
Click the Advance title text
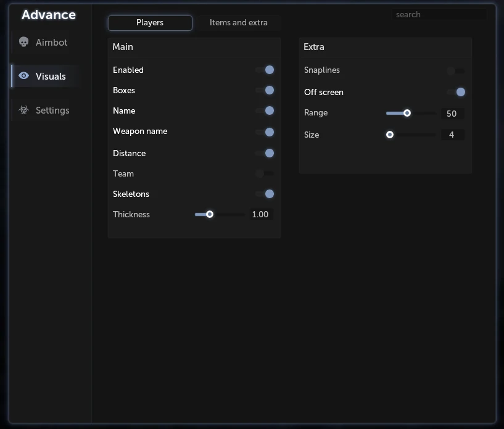(x=49, y=15)
